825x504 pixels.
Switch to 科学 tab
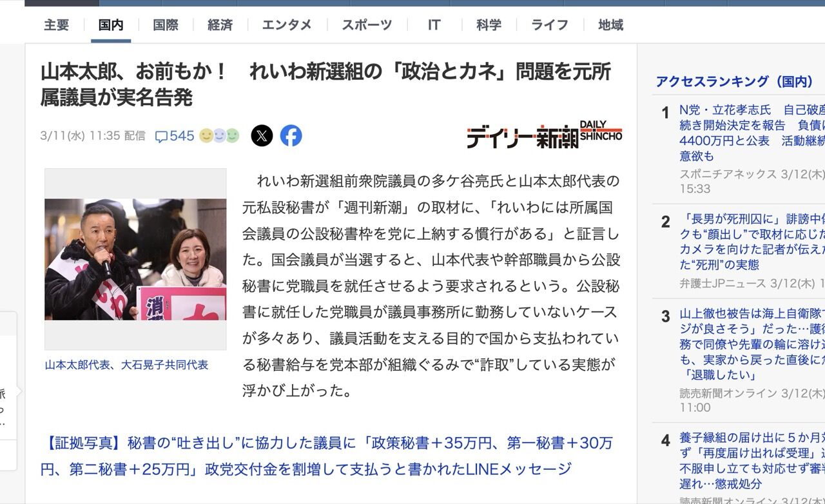[489, 25]
